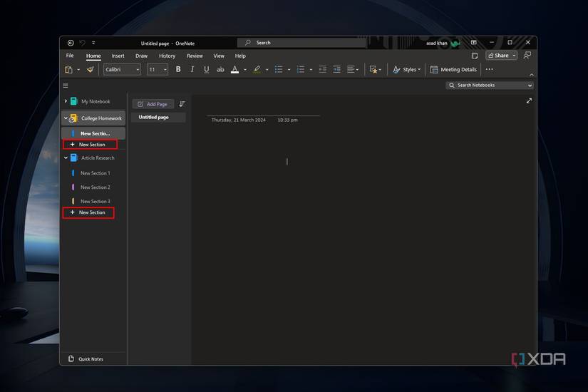Screen dimensions: 588x392
Task: Collapse the College Homework notebook
Action: [66, 118]
